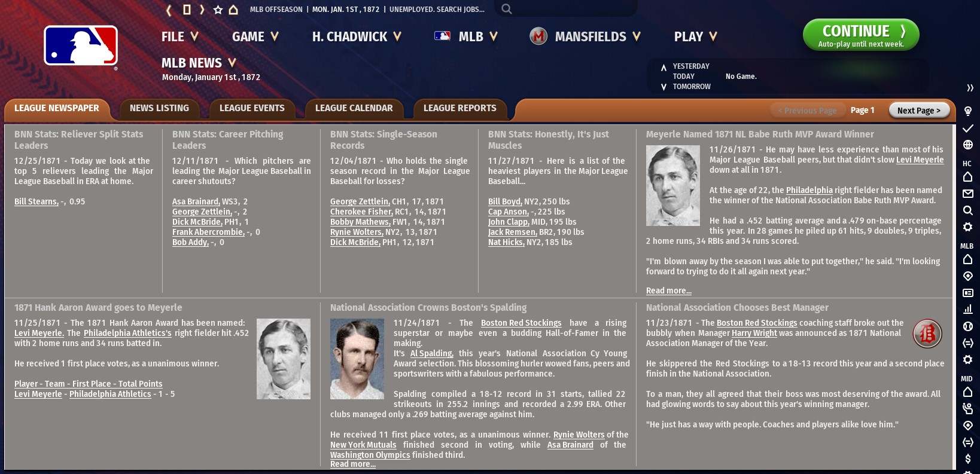Viewport: 980px width, 474px height.
Task: Open the bar chart statistics icon under MLB
Action: (967, 309)
